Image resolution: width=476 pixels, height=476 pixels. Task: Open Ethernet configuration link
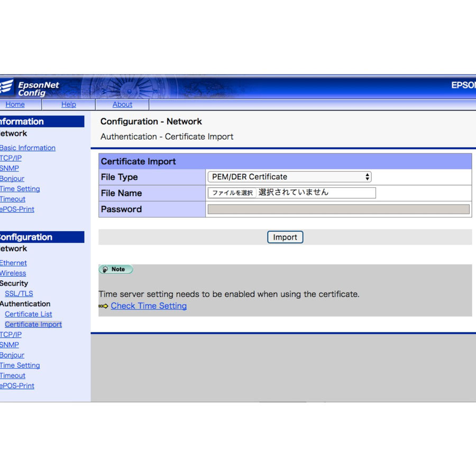13,263
